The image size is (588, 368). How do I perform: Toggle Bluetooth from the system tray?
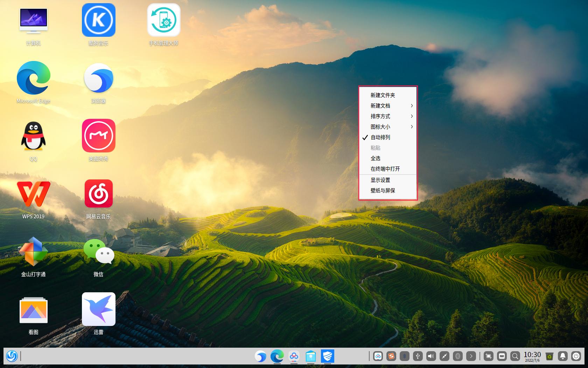click(x=405, y=356)
